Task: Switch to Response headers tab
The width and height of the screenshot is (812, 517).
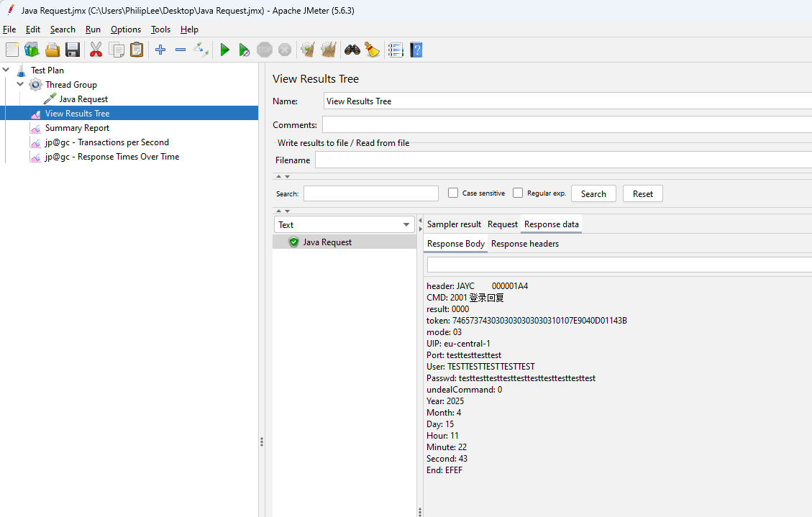Action: [524, 244]
